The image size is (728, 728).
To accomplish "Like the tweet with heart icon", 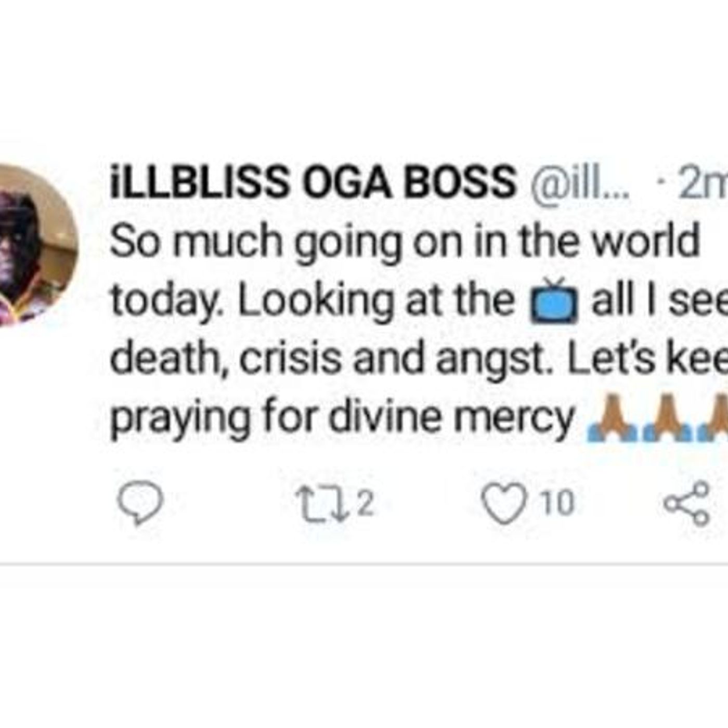I will [x=503, y=503].
